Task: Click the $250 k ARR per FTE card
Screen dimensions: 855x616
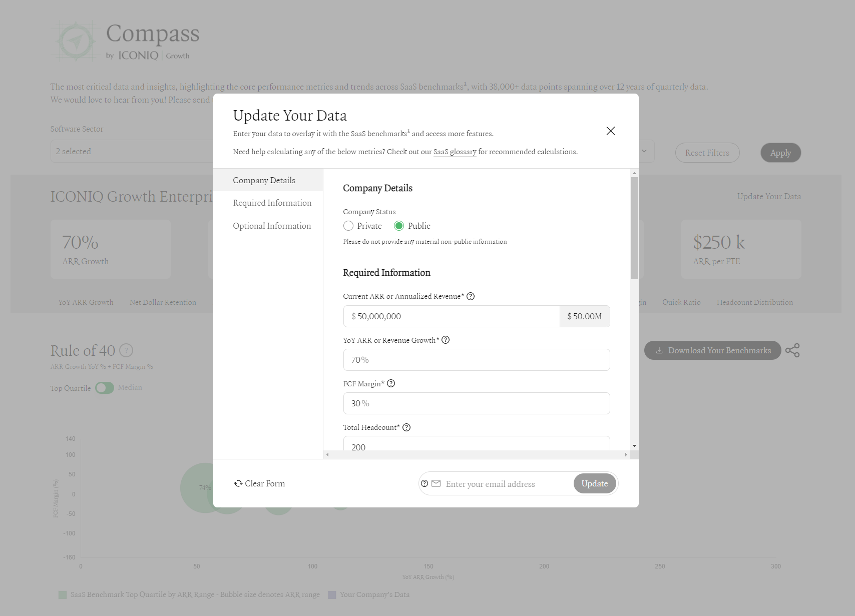Action: click(741, 249)
